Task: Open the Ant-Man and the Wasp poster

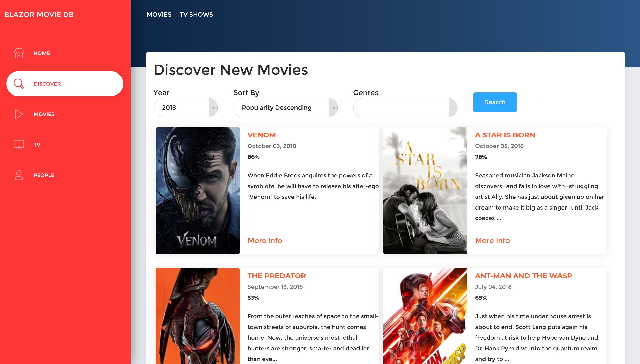Action: tap(425, 316)
